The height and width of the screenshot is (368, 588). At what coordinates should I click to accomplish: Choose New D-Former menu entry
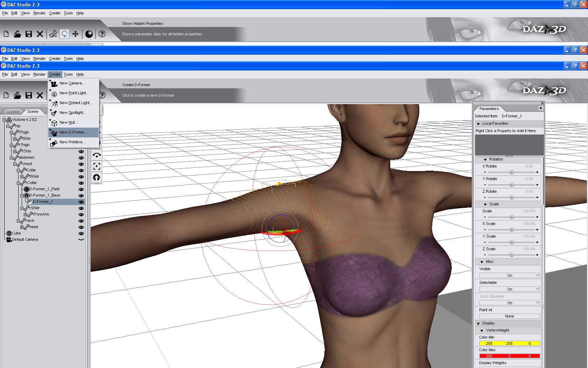(x=73, y=132)
